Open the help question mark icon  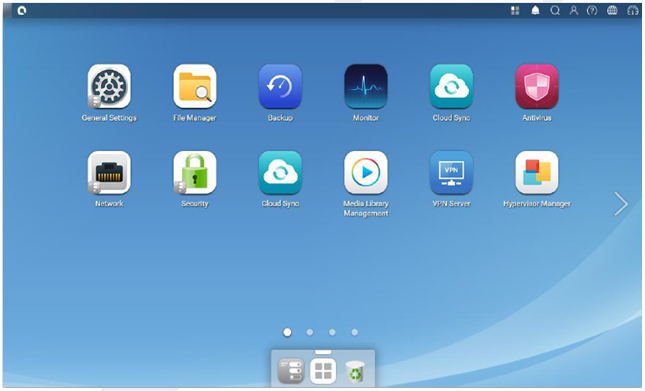[x=592, y=11]
